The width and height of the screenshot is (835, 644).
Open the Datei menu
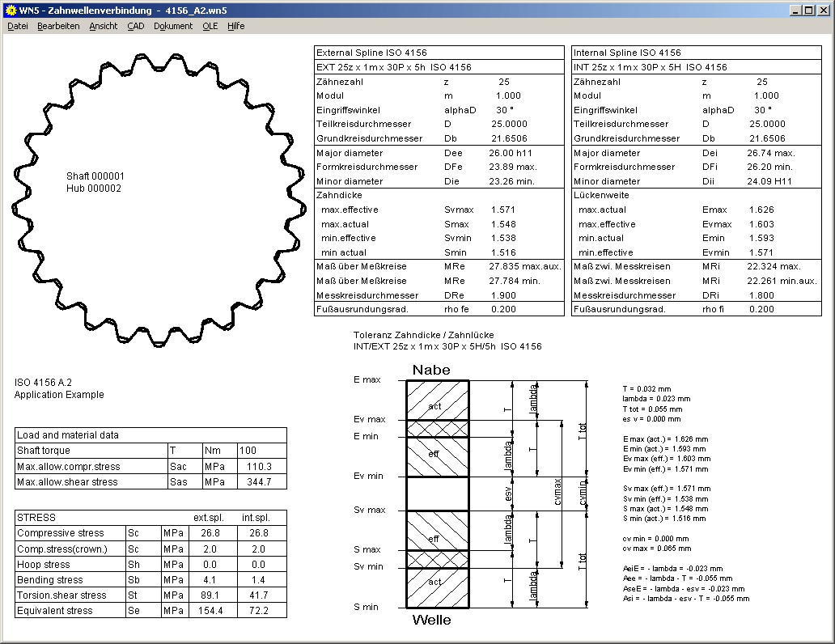click(17, 26)
